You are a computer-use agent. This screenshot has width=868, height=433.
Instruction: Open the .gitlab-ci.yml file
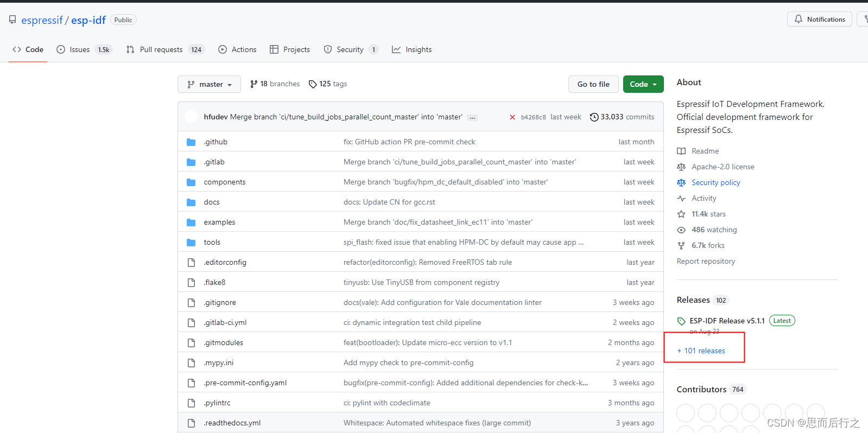click(x=225, y=323)
